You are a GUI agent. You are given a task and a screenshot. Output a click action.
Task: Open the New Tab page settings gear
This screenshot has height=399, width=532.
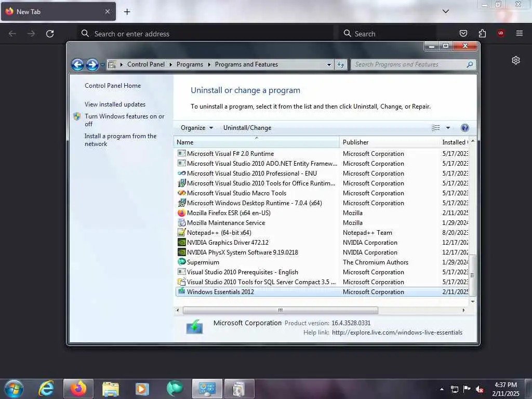point(516,60)
